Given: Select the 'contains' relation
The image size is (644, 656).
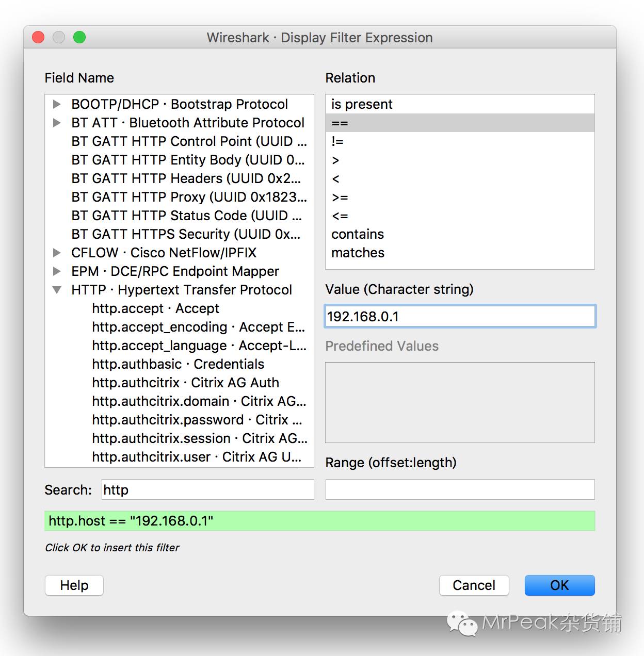Looking at the screenshot, I should 358,234.
